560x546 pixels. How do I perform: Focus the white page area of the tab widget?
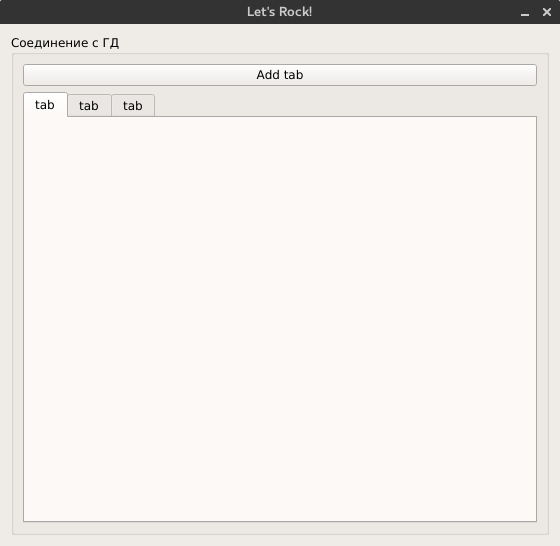coord(280,319)
